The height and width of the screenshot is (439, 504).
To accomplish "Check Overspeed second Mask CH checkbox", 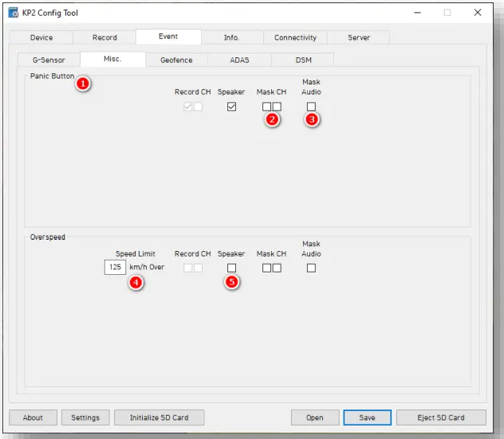I will (x=277, y=268).
